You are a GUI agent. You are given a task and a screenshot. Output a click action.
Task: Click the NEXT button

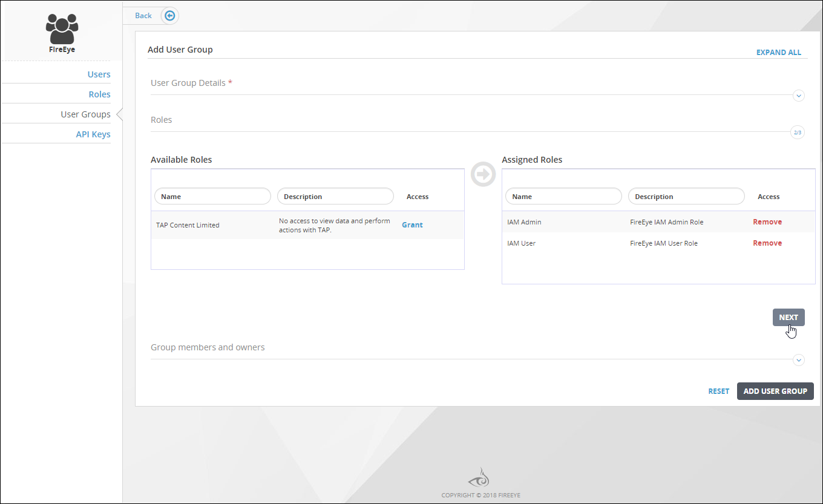789,318
